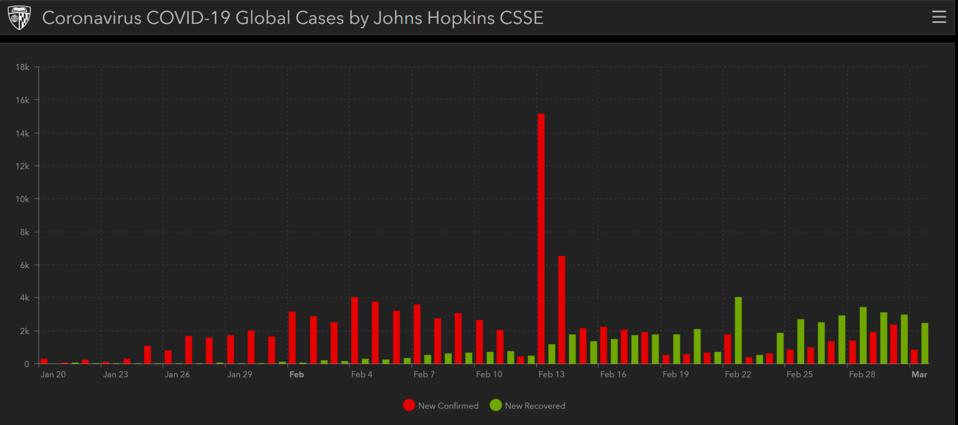The image size is (958, 425).
Task: Click the Mar x-axis label
Action: pyautogui.click(x=919, y=375)
